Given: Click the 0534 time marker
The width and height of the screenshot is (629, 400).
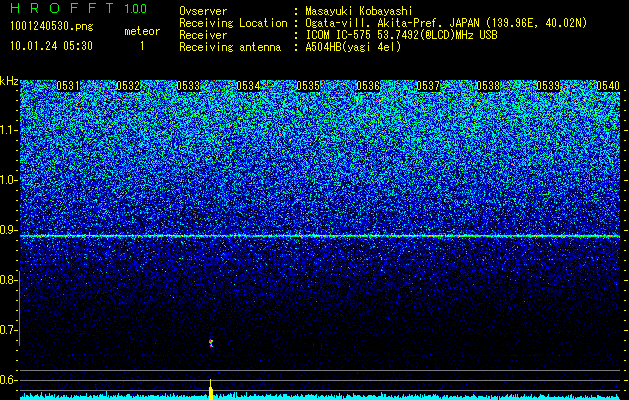Looking at the screenshot, I should coord(248,86).
